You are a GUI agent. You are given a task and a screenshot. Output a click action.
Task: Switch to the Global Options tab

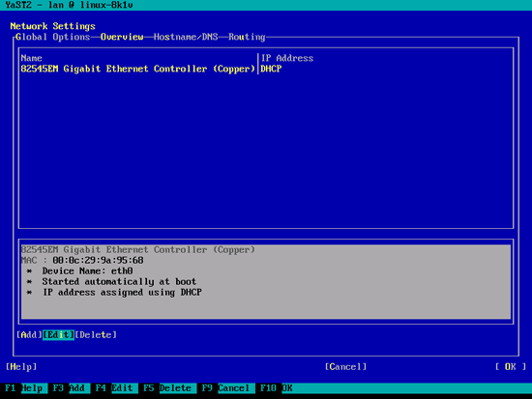click(x=52, y=37)
